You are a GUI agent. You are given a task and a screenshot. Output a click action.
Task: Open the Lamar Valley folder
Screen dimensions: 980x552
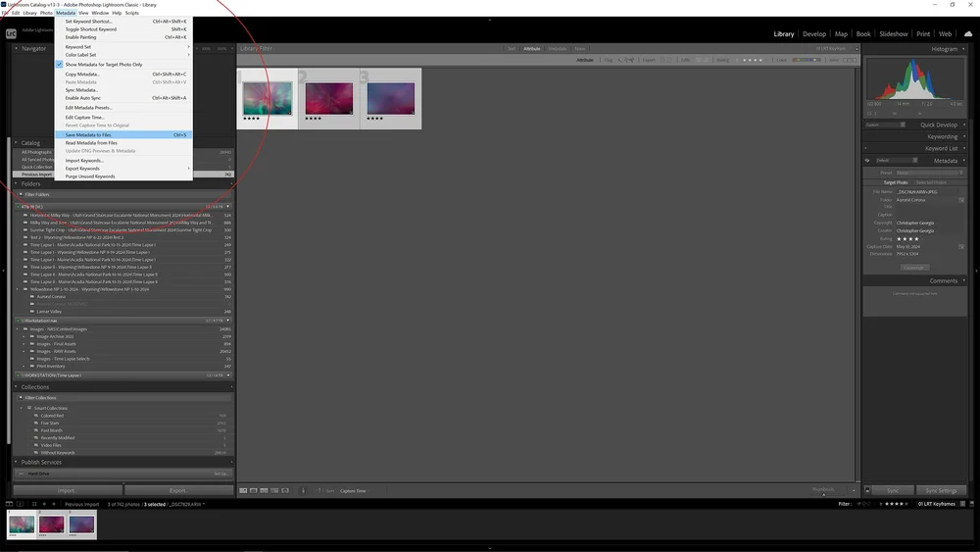tap(49, 312)
